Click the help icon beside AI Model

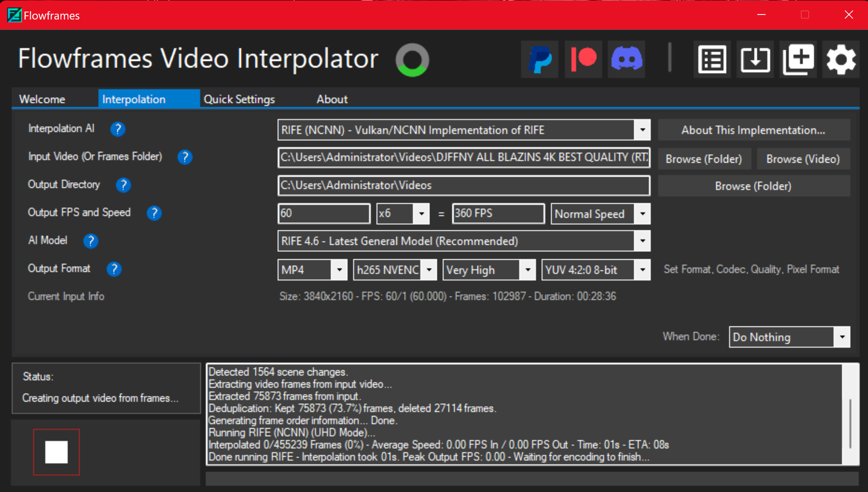coord(91,241)
